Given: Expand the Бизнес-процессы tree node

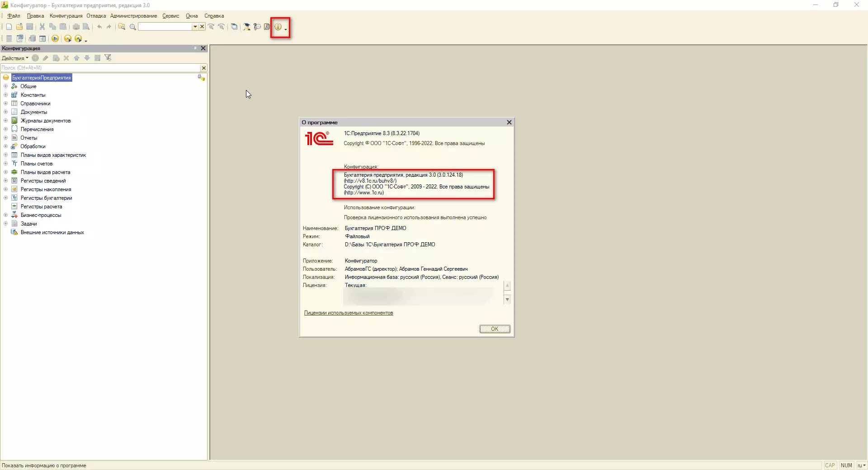Looking at the screenshot, I should (6, 215).
